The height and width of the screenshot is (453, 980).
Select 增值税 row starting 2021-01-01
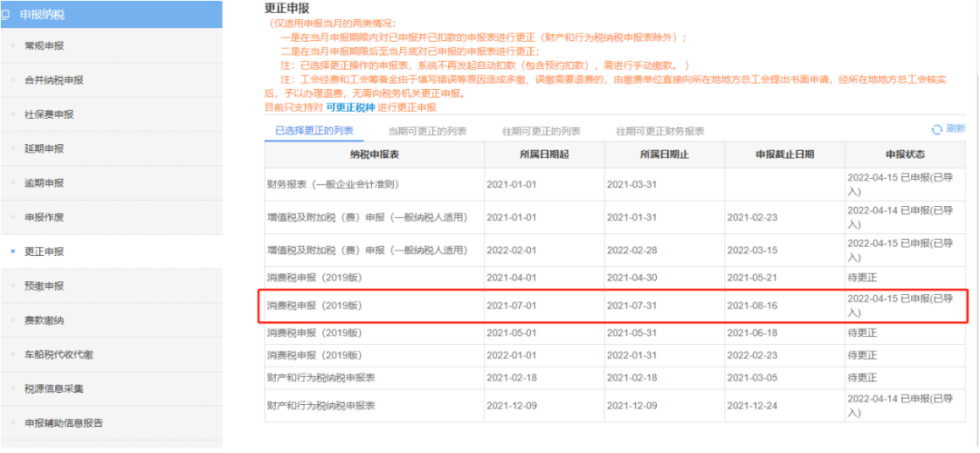tap(615, 217)
